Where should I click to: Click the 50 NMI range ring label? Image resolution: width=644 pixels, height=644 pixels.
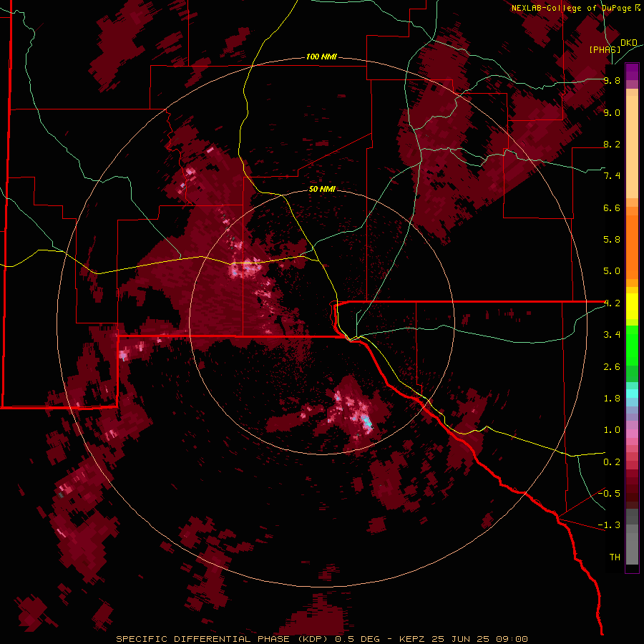[322, 190]
